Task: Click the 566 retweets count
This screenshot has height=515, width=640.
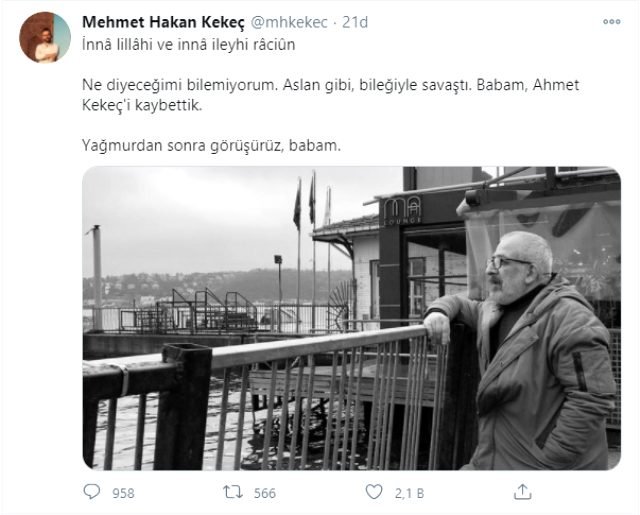Action: (x=265, y=493)
